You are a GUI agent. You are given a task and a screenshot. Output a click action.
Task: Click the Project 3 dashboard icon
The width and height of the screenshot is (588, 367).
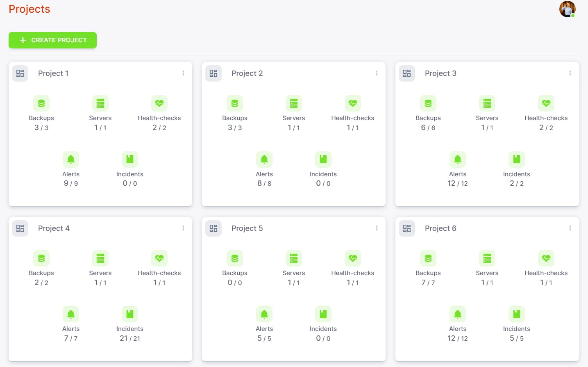point(407,73)
